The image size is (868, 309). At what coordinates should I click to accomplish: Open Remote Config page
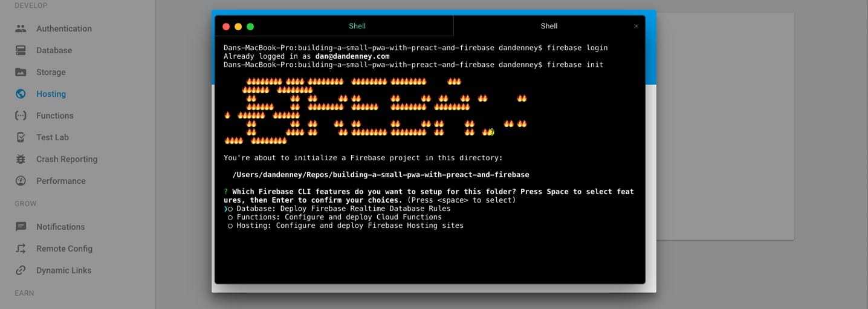pyautogui.click(x=64, y=249)
